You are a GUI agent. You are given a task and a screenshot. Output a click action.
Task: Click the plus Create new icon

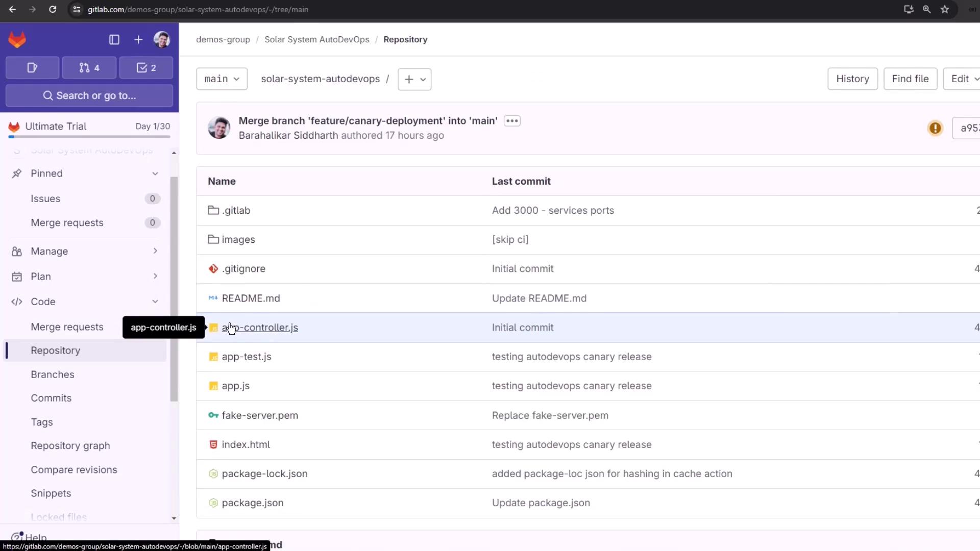point(138,40)
